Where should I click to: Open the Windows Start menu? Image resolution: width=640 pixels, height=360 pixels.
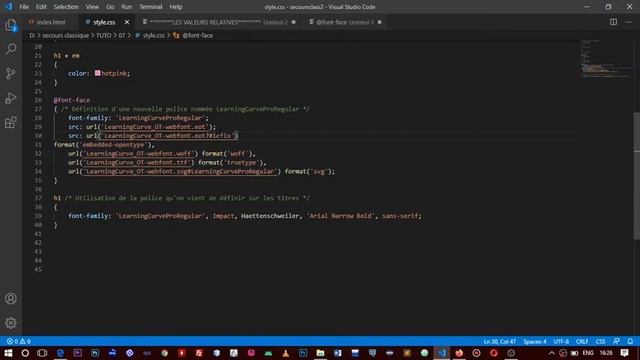tap(8, 353)
